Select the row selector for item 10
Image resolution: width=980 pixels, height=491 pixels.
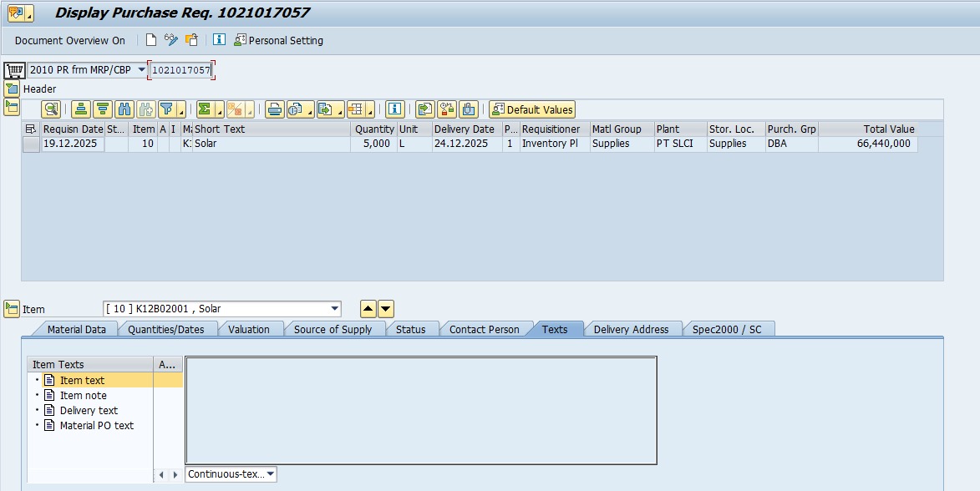tap(31, 144)
